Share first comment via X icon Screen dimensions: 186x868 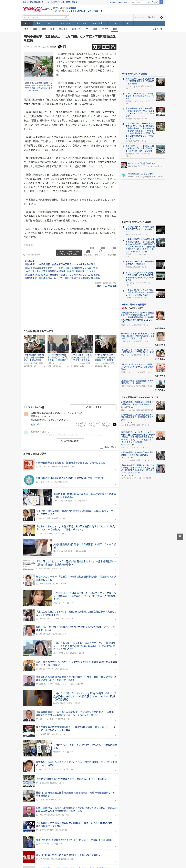tap(114, 425)
